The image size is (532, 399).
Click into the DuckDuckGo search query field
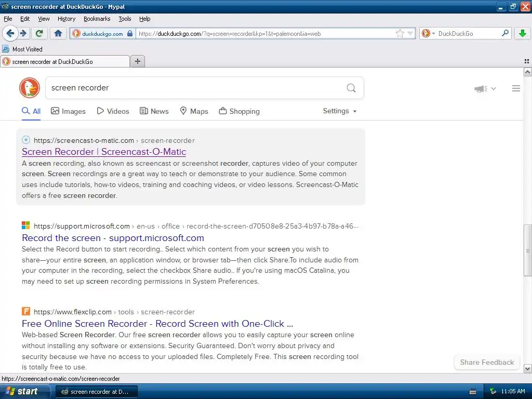pyautogui.click(x=195, y=88)
